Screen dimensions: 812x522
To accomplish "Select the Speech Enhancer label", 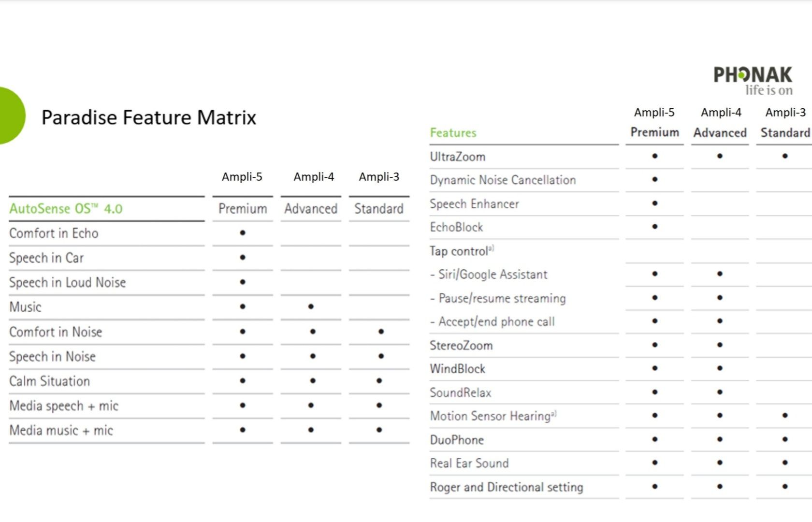I will (x=475, y=204).
